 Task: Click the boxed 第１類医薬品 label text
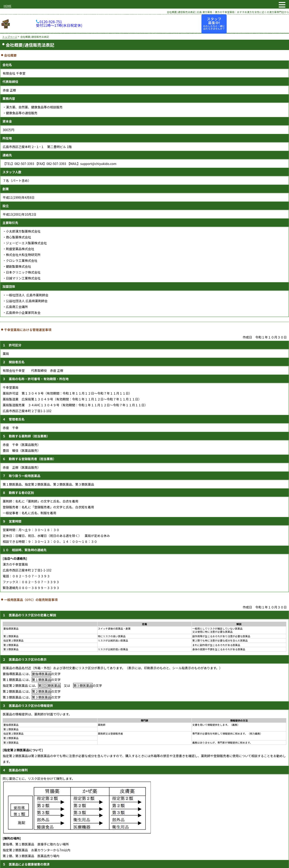point(41,680)
